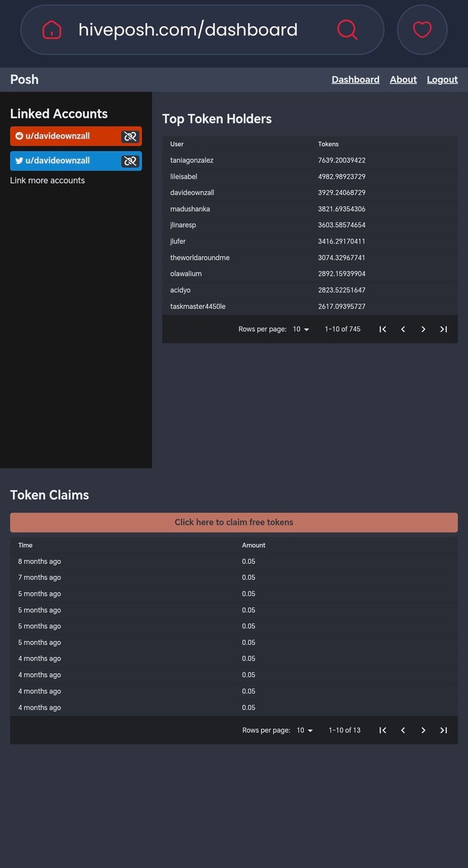
Task: Jump to last page of Token Claims
Action: click(x=444, y=730)
